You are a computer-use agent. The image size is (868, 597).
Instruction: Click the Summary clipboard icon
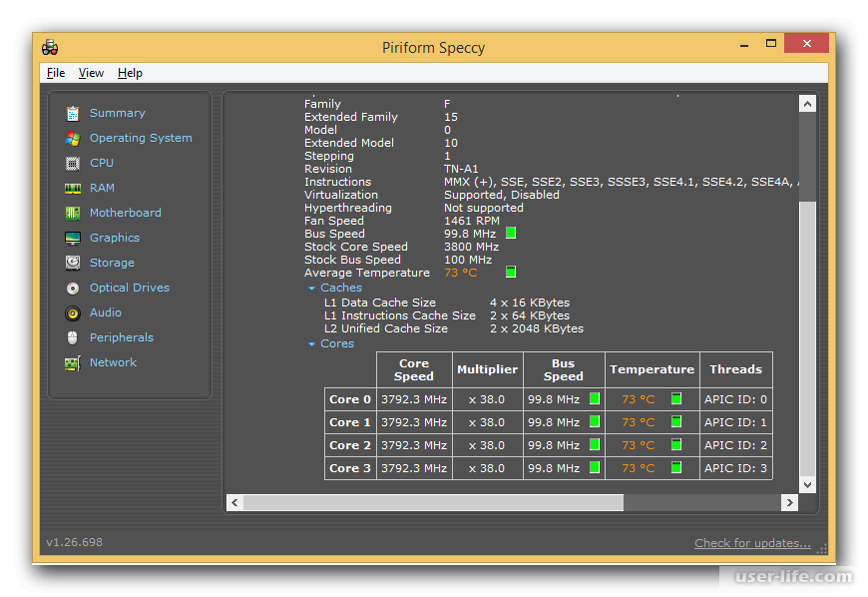pyautogui.click(x=73, y=113)
